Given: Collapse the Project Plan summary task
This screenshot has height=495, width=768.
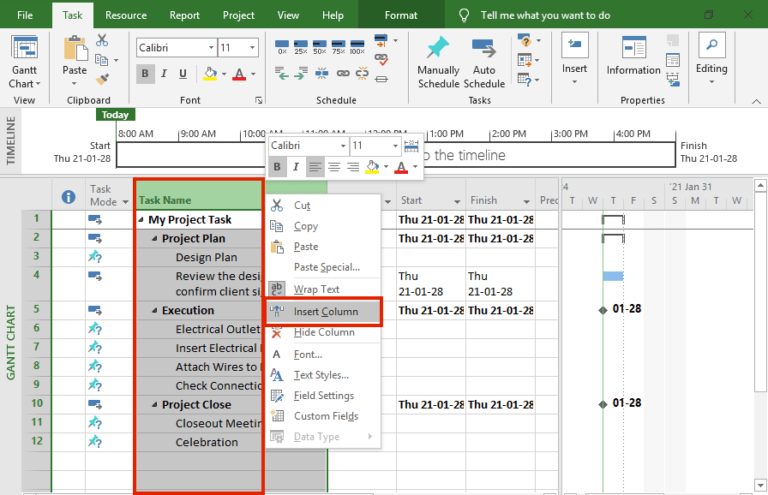Looking at the screenshot, I should (x=155, y=239).
